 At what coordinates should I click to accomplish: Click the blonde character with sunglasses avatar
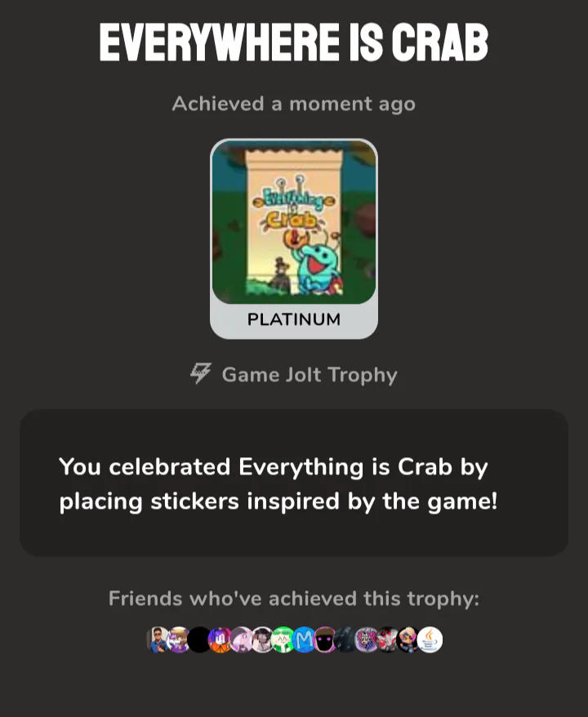point(408,639)
